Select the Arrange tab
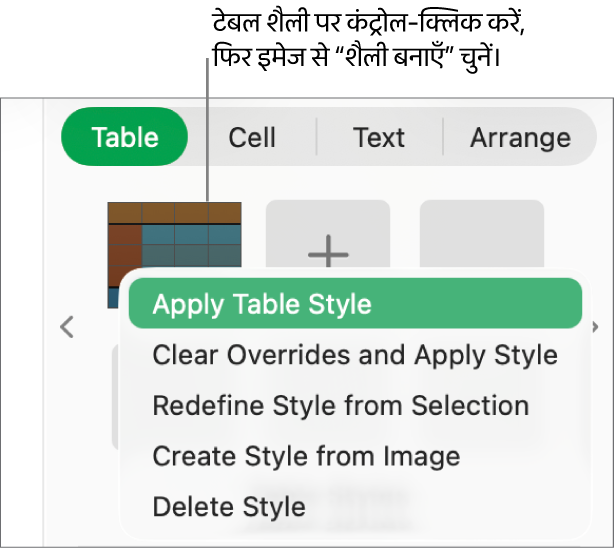The width and height of the screenshot is (614, 548). [x=520, y=137]
